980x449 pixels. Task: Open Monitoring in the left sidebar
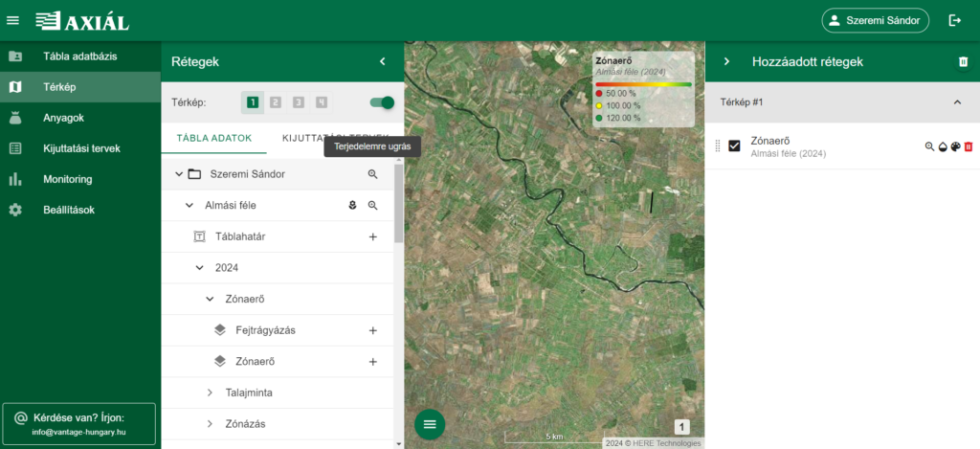coord(67,179)
